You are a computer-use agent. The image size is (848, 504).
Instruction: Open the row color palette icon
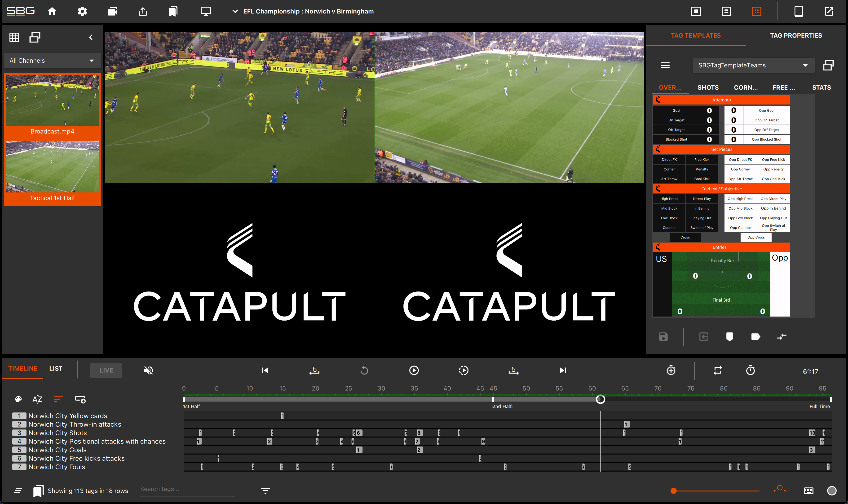click(18, 399)
